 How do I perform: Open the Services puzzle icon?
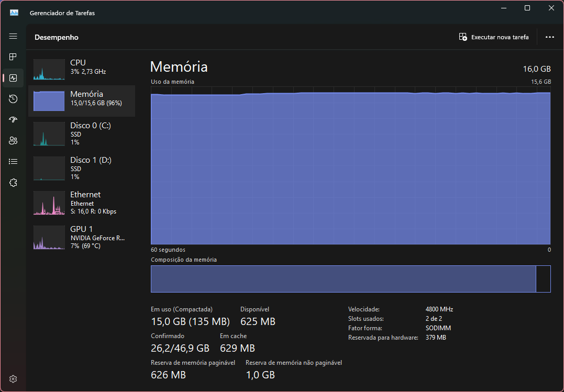(13, 183)
